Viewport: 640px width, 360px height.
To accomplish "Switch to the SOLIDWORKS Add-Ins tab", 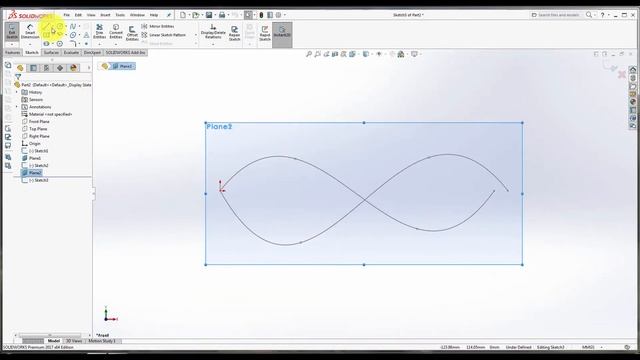I will [x=125, y=53].
